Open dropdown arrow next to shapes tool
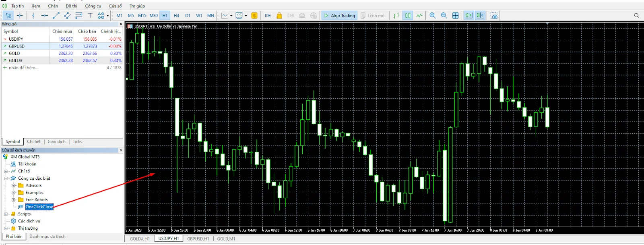Image resolution: width=644 pixels, height=245 pixels. [107, 16]
